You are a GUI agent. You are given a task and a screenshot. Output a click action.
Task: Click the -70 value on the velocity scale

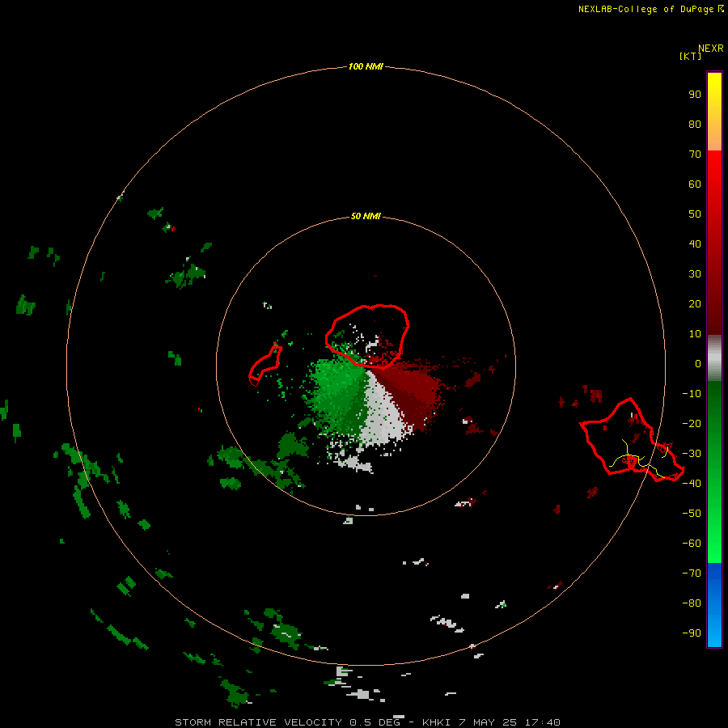[692, 574]
